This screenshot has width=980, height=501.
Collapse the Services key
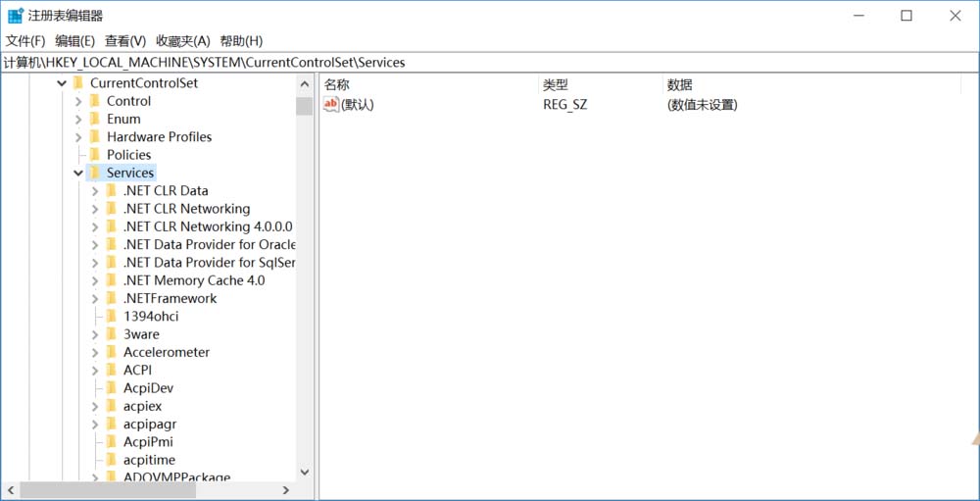[78, 173]
